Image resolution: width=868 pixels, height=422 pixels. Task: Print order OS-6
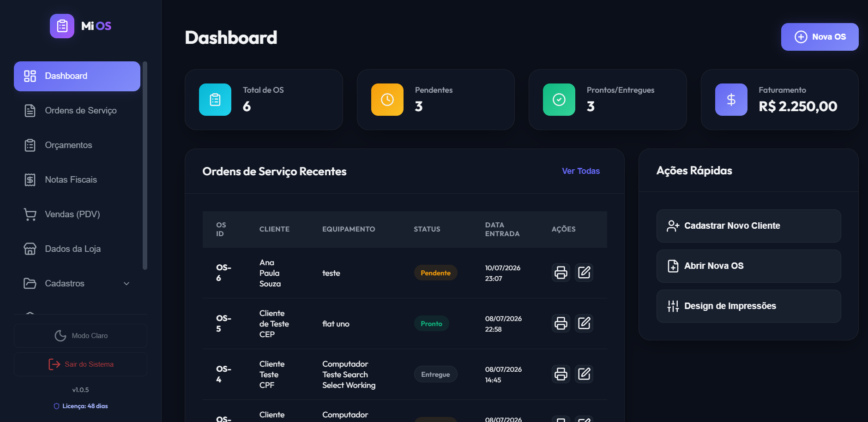click(x=561, y=273)
